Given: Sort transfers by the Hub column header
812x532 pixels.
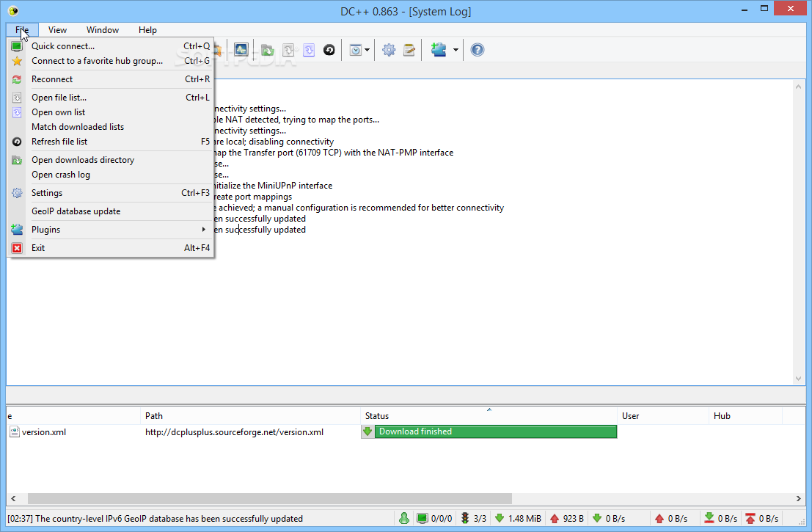Looking at the screenshot, I should 745,416.
